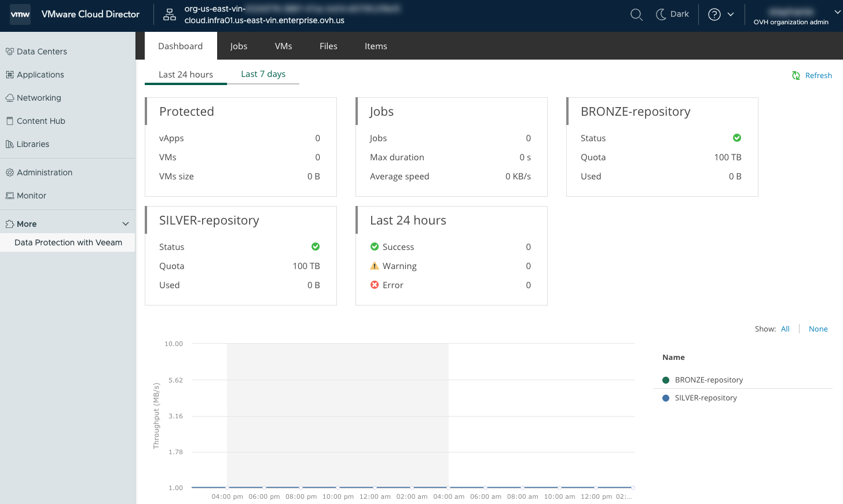Open Libraries
Image resolution: width=843 pixels, height=504 pixels.
pyautogui.click(x=33, y=144)
